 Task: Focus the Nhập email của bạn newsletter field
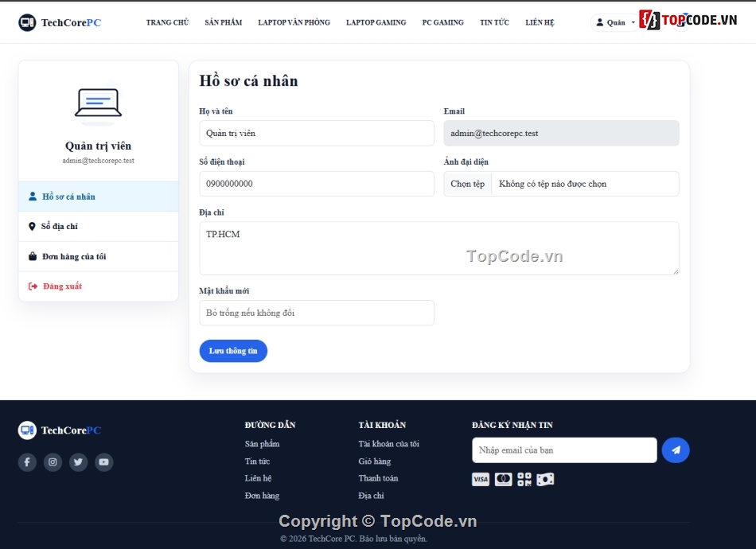point(564,450)
